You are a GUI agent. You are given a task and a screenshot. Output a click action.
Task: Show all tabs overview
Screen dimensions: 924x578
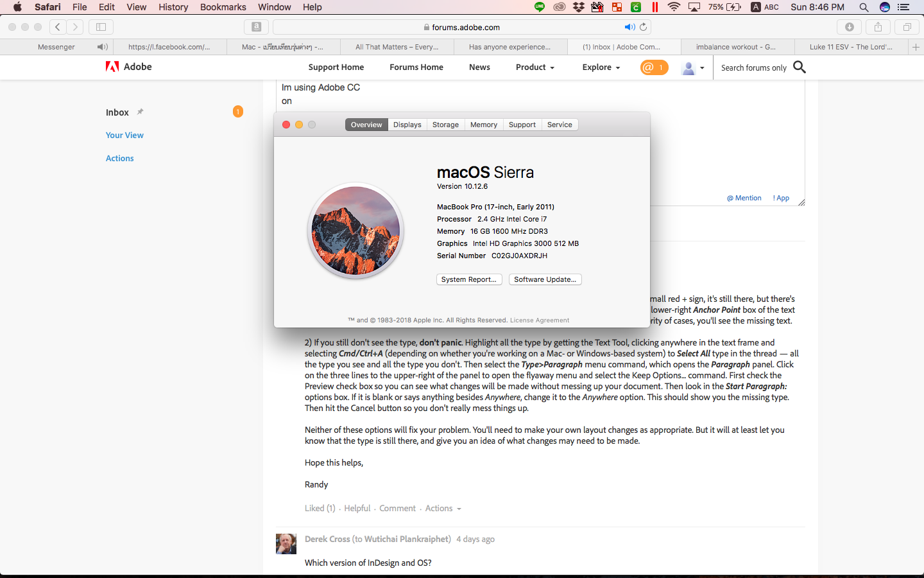907,27
